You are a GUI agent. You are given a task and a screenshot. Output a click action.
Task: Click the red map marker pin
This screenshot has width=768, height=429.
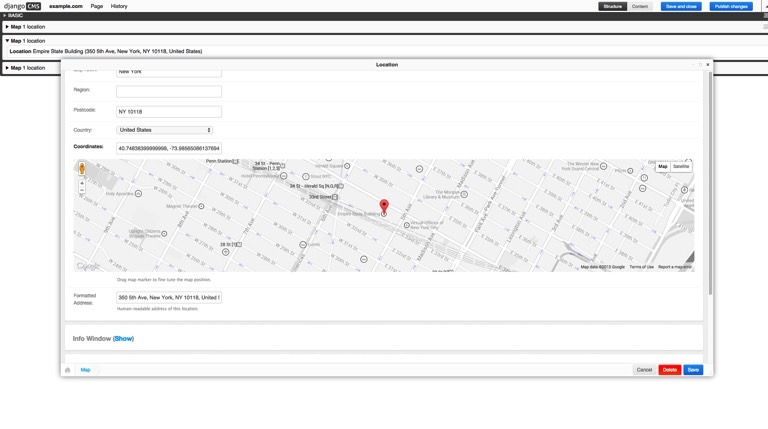(384, 206)
